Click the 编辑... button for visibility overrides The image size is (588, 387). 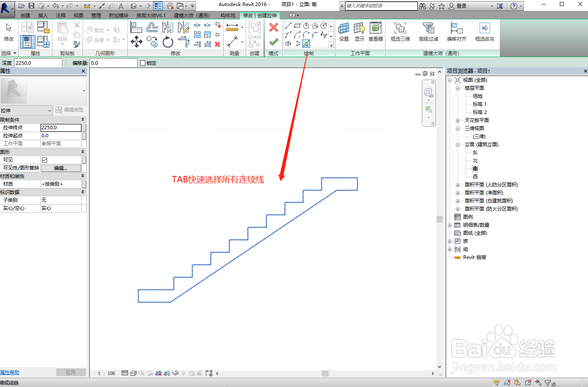(61, 168)
